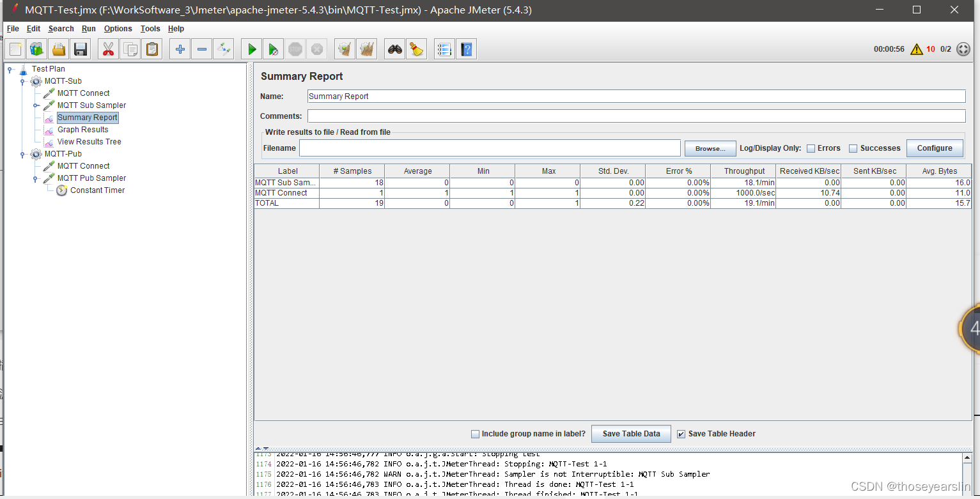The image size is (980, 499).
Task: Reset search with the brush icon
Action: (417, 49)
